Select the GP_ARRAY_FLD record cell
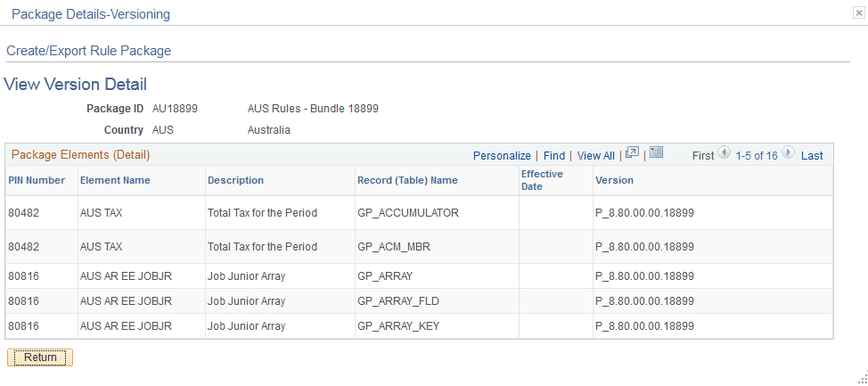868x386 pixels. [398, 301]
